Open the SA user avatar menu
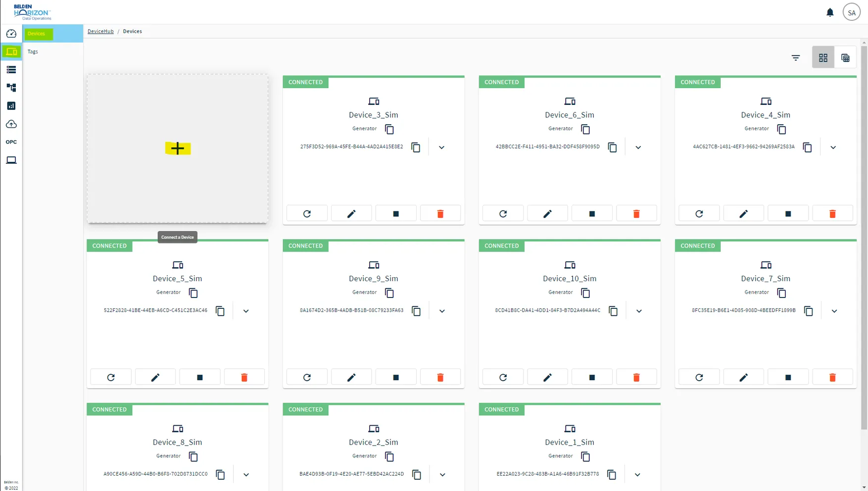The height and width of the screenshot is (491, 868). [x=852, y=12]
